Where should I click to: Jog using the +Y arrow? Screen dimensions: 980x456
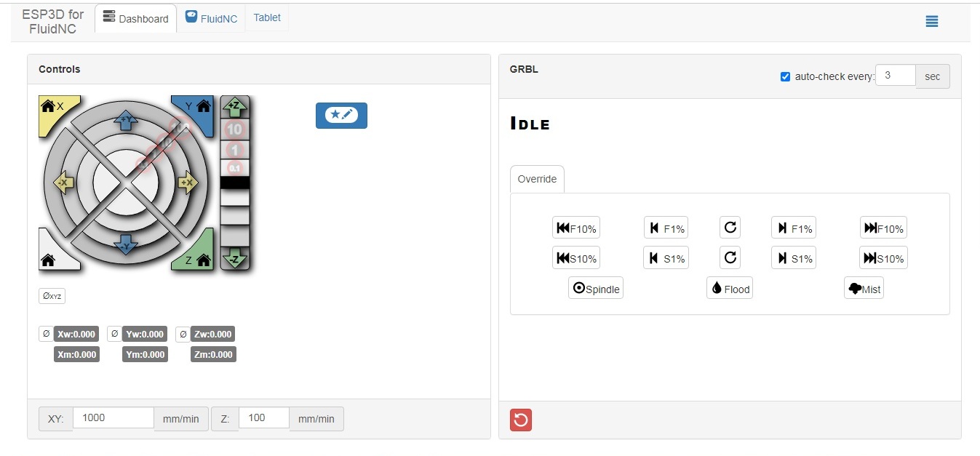(x=126, y=120)
